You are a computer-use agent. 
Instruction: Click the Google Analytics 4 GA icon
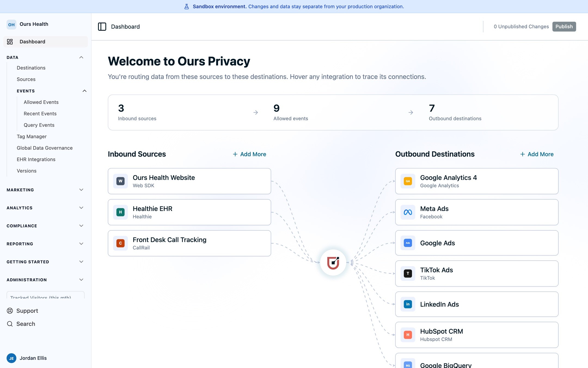pyautogui.click(x=408, y=181)
